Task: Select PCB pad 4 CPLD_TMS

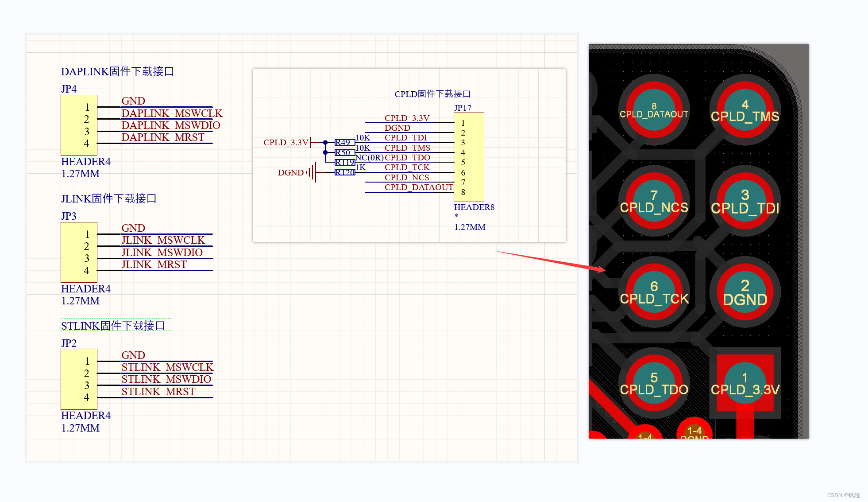Action: click(x=745, y=110)
